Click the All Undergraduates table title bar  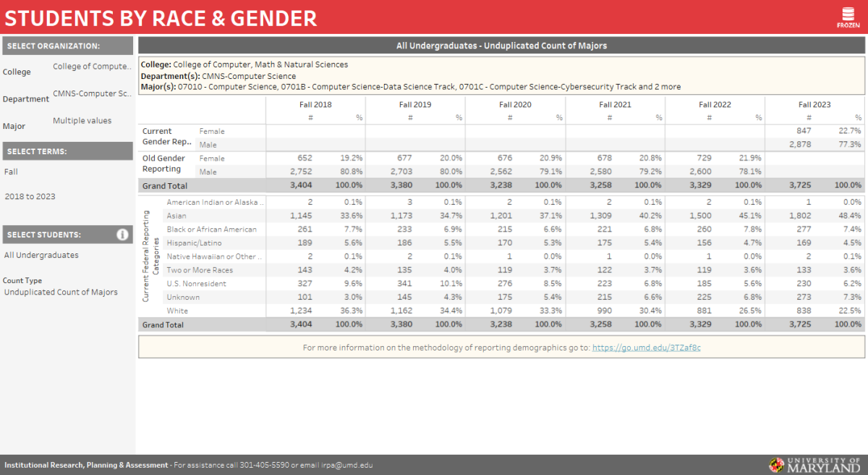pyautogui.click(x=501, y=46)
